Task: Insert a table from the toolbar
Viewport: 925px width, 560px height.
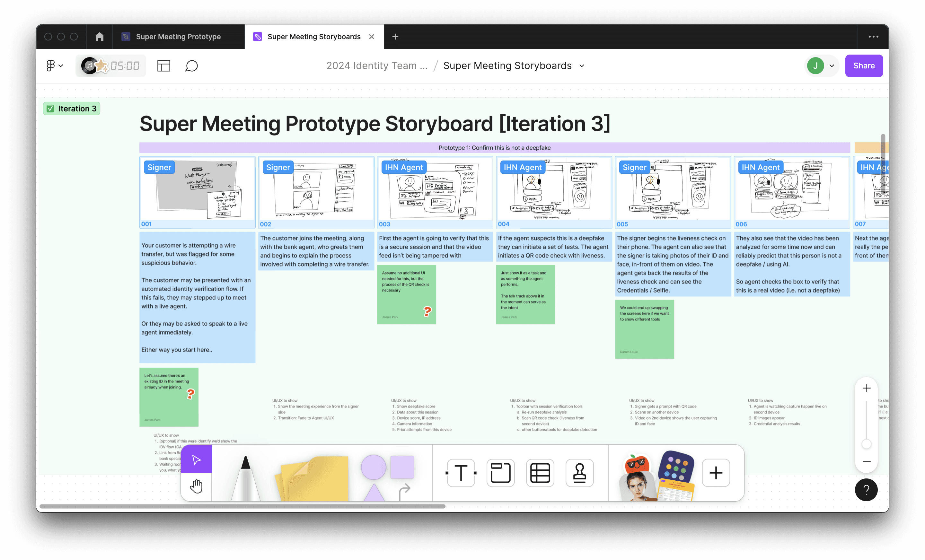Action: tap(540, 473)
